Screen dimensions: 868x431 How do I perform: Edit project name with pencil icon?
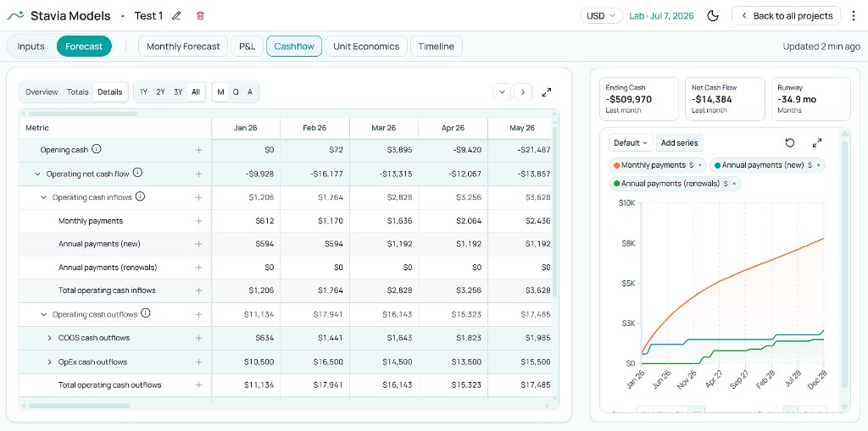(176, 15)
